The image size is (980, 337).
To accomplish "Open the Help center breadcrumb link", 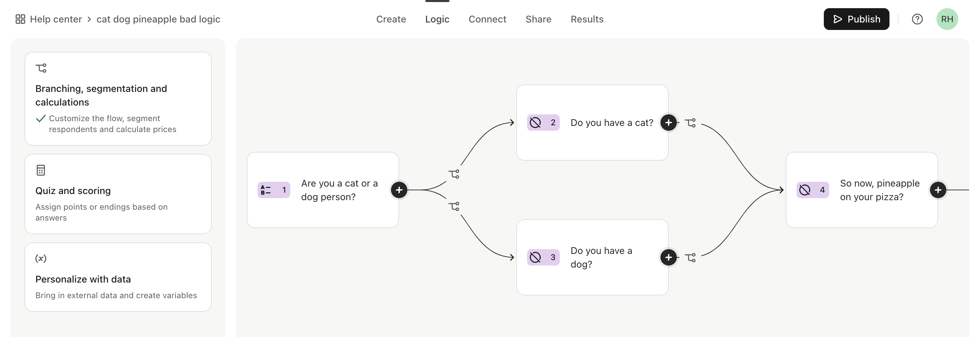I will [x=56, y=19].
